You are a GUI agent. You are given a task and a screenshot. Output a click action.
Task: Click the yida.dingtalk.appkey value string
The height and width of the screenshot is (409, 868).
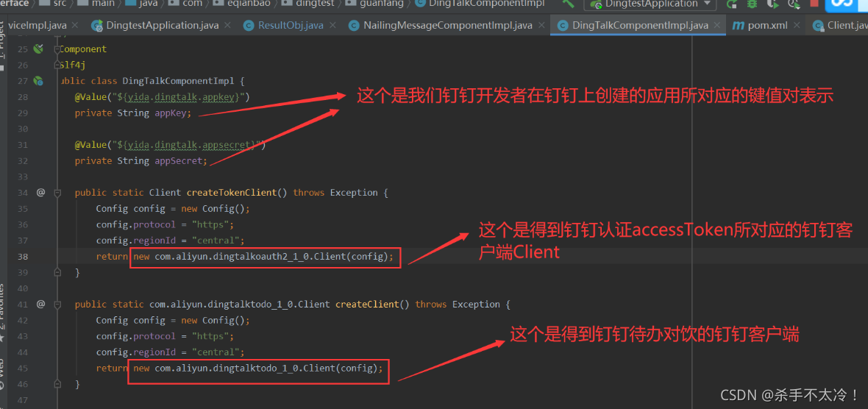[x=180, y=97]
